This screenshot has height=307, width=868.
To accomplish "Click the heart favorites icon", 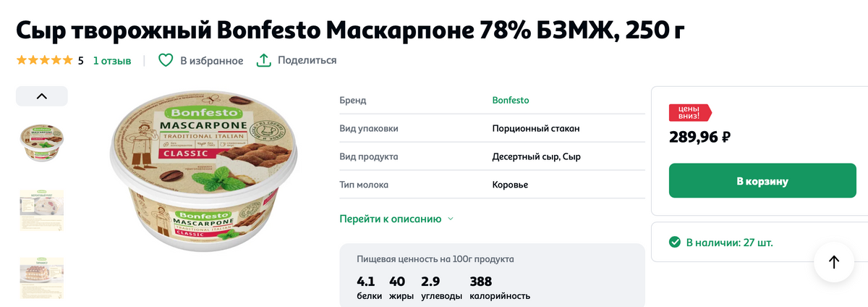I will (x=166, y=60).
